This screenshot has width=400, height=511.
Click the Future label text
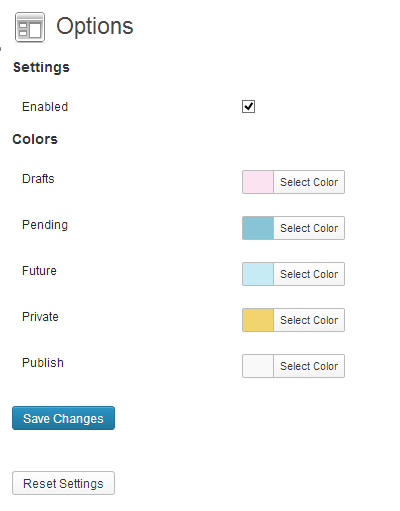39,271
